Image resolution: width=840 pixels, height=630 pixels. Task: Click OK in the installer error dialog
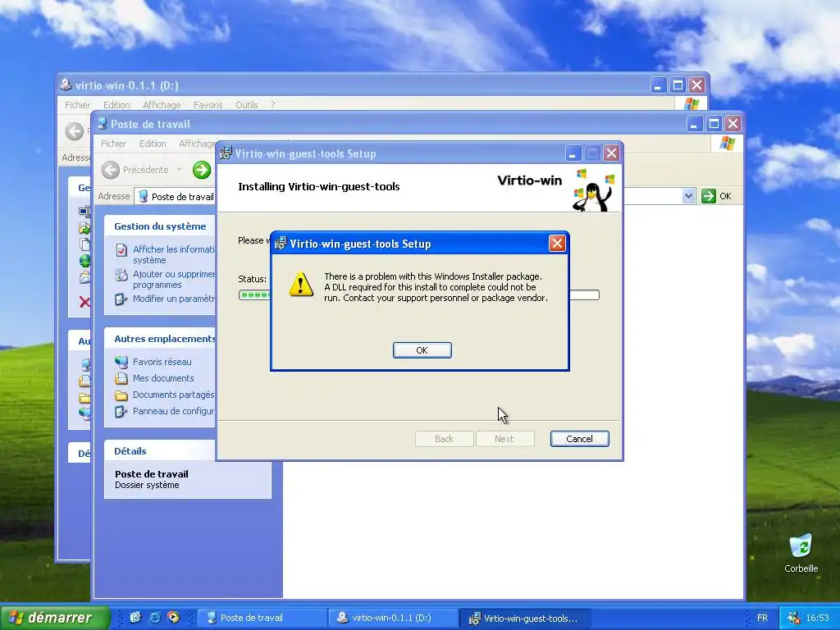422,349
